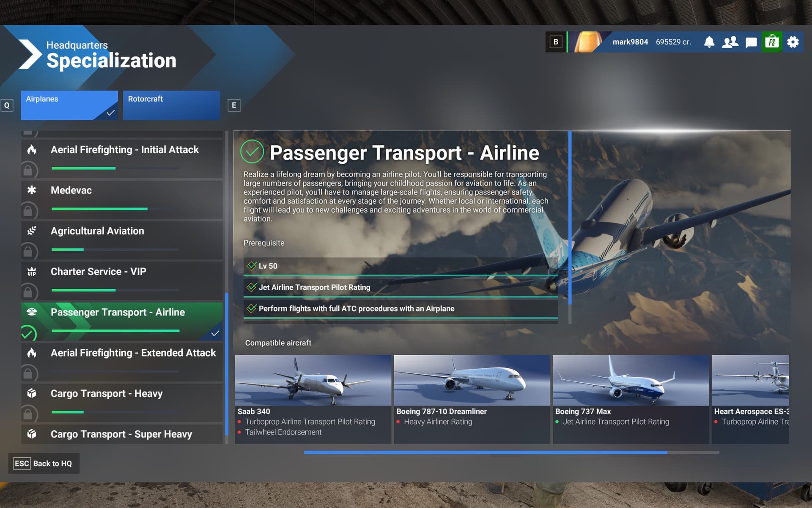Select the Agricultural Aviation specialization
This screenshot has height=508, width=812.
click(122, 240)
